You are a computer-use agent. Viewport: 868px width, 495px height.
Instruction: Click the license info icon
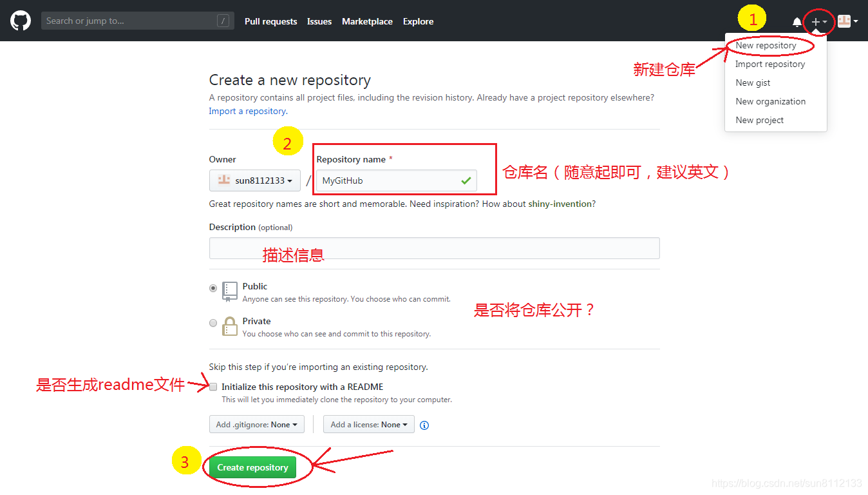[424, 425]
